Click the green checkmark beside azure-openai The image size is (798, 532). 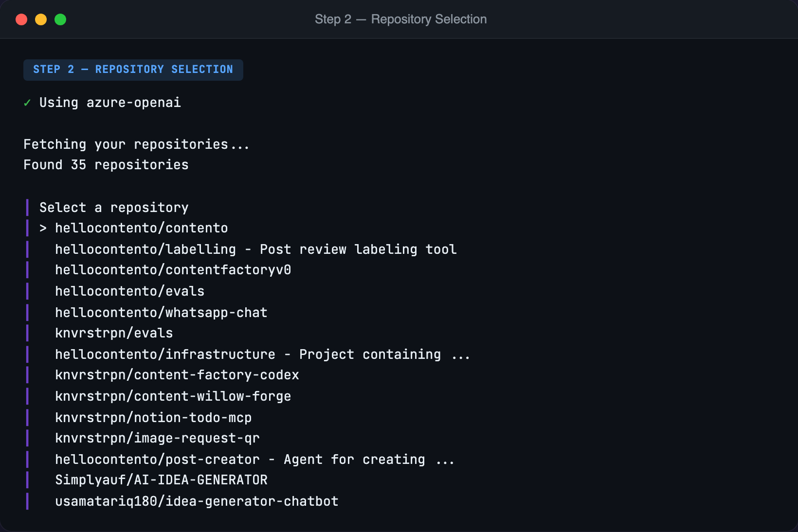point(27,103)
